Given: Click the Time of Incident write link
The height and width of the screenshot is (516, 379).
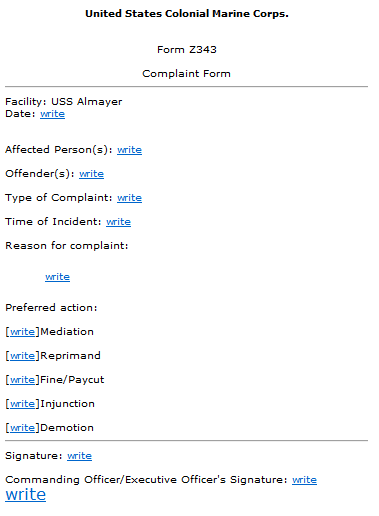Looking at the screenshot, I should [118, 222].
